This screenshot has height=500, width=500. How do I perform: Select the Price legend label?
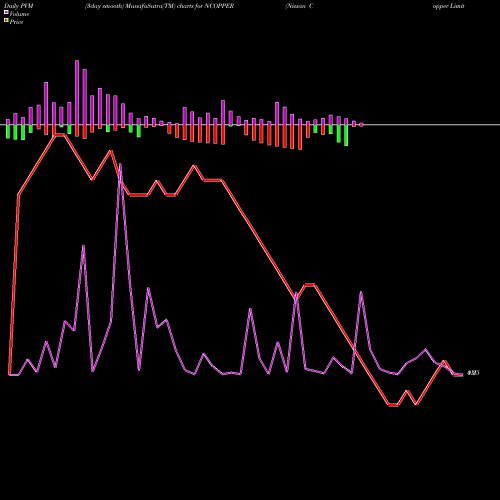click(x=16, y=22)
